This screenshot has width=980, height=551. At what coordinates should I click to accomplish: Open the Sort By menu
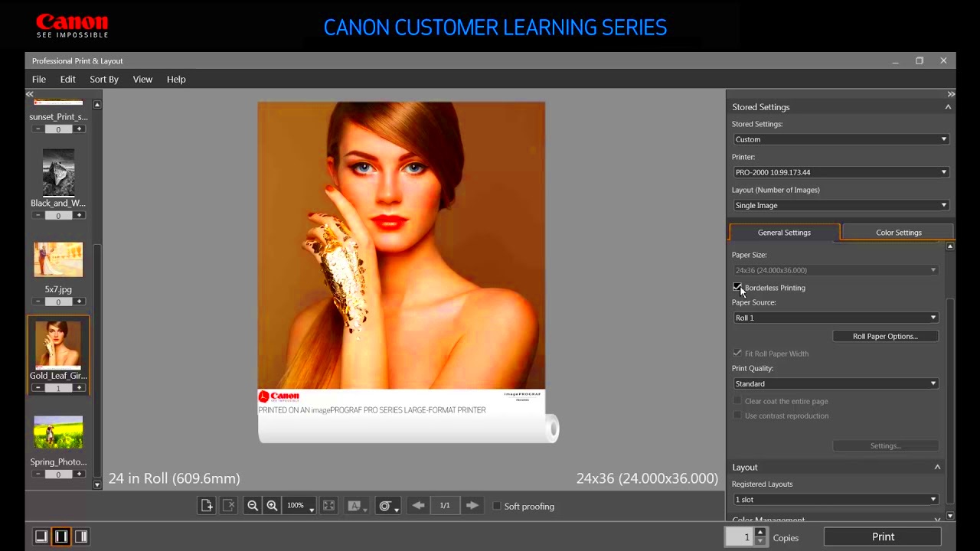(x=104, y=79)
